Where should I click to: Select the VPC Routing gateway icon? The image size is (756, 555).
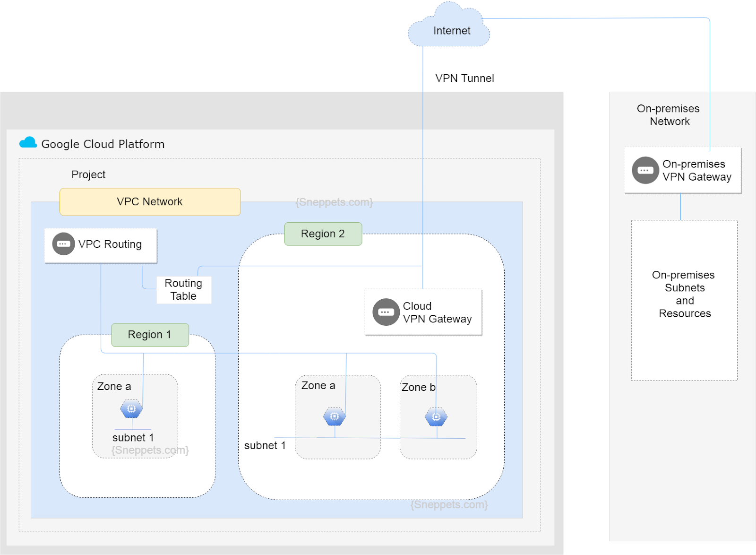coord(63,244)
